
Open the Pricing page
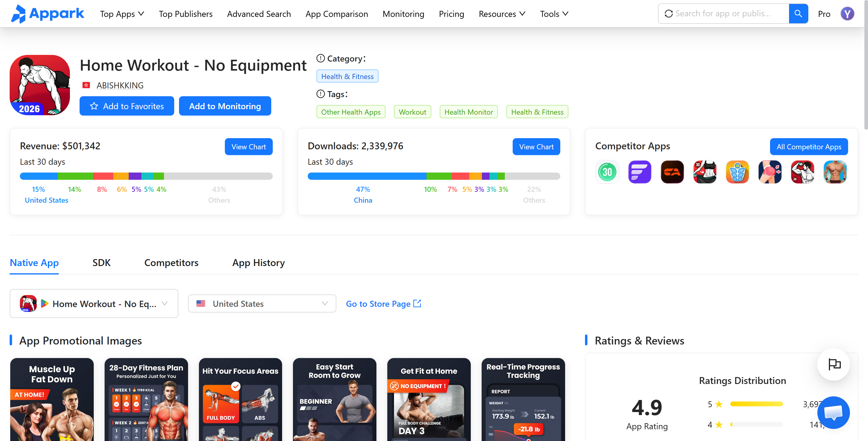tap(451, 14)
